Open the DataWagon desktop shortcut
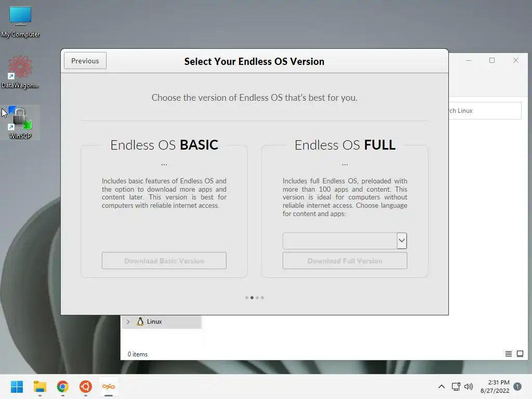The width and height of the screenshot is (532, 399). coord(20,72)
